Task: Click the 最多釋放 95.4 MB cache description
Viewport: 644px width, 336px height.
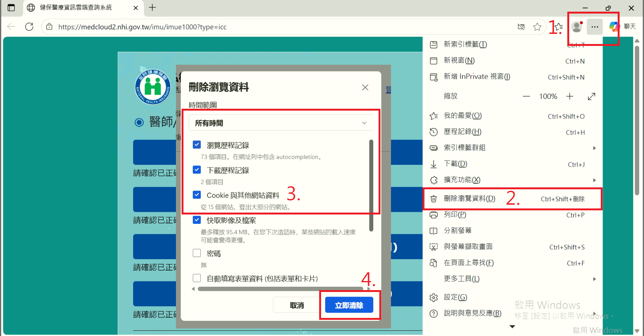Action: click(278, 236)
